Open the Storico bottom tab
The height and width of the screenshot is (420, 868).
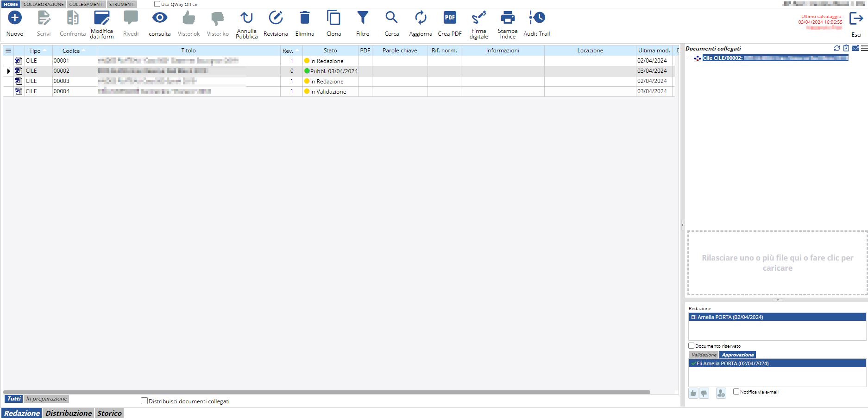tap(109, 413)
